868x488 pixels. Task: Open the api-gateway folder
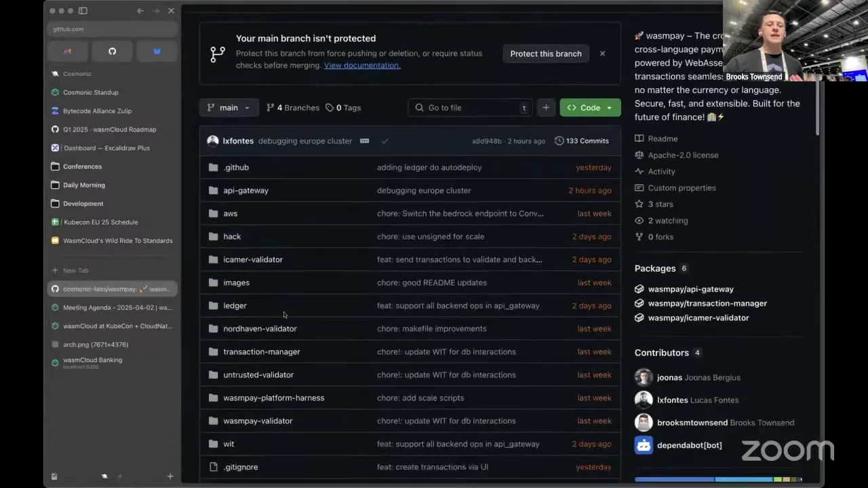coord(246,190)
